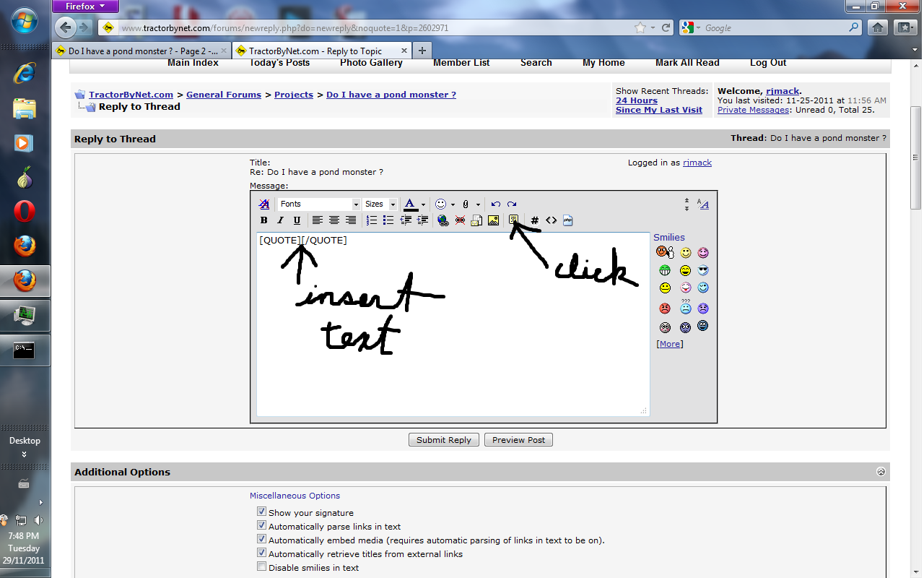Open the Photo Gallery menu item
924x578 pixels.
click(371, 63)
